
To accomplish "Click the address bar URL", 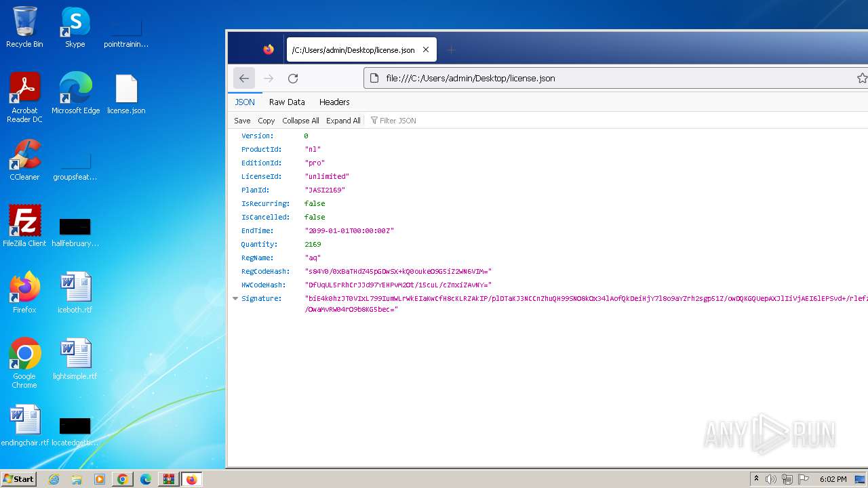I will pyautogui.click(x=471, y=78).
